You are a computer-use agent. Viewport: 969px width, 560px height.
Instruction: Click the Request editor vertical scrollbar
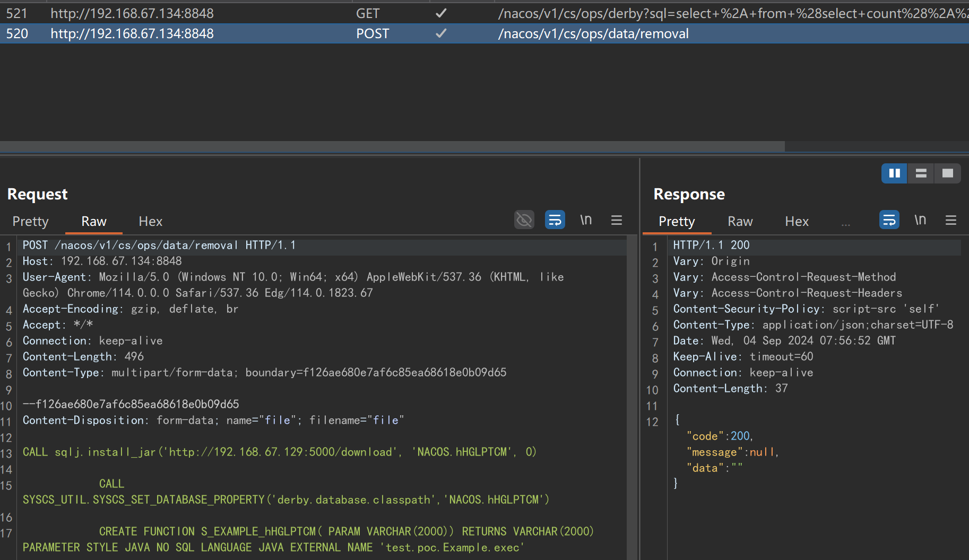[631, 398]
